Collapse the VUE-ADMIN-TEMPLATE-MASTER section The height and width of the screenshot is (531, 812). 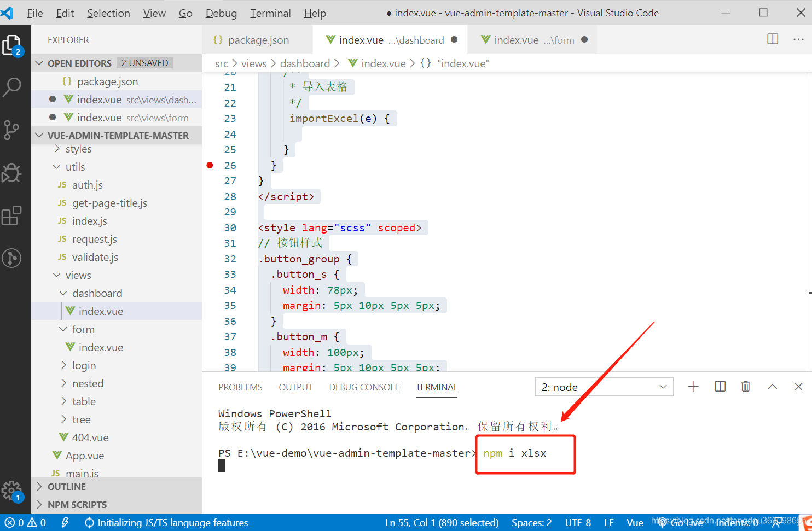click(x=39, y=135)
